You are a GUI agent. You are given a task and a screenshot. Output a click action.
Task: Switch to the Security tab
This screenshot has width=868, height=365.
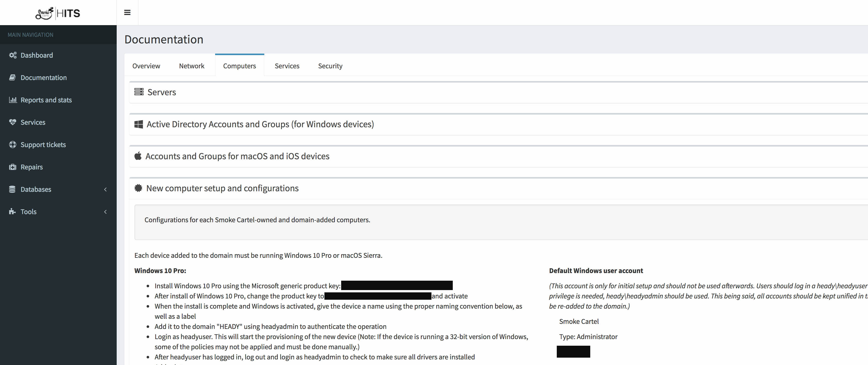pos(330,66)
